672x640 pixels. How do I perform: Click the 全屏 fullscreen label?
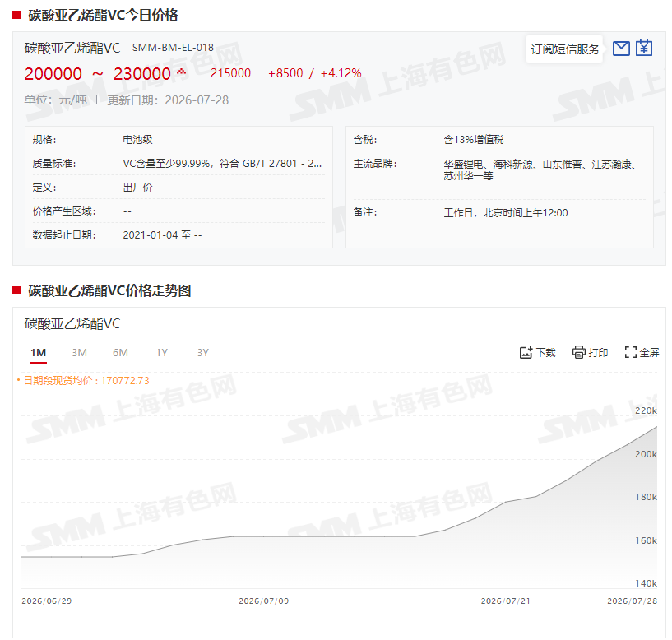[x=649, y=353]
